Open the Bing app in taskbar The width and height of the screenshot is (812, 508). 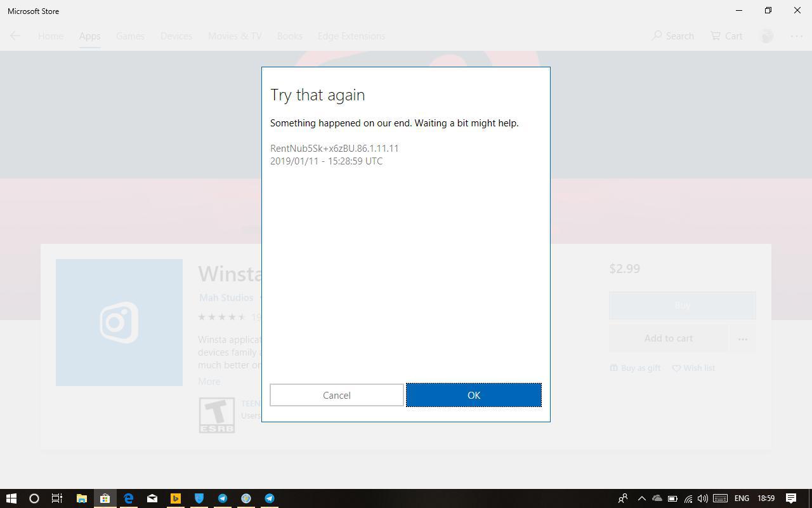point(176,498)
